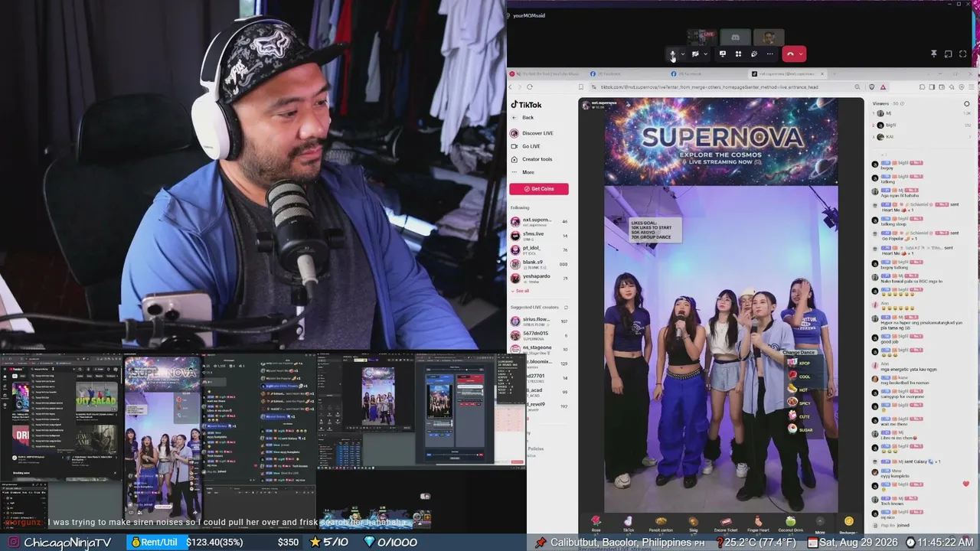Select the SPICY dance option
This screenshot has height=551, width=980.
click(799, 403)
